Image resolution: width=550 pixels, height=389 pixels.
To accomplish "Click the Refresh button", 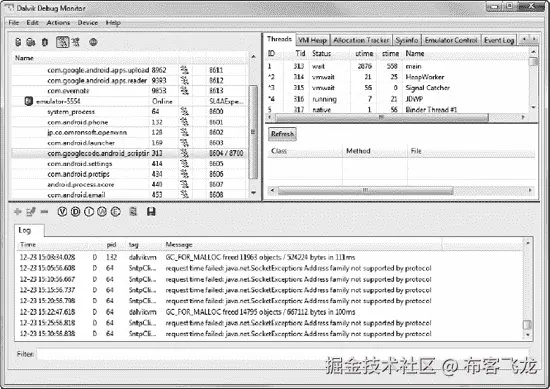I will (282, 134).
